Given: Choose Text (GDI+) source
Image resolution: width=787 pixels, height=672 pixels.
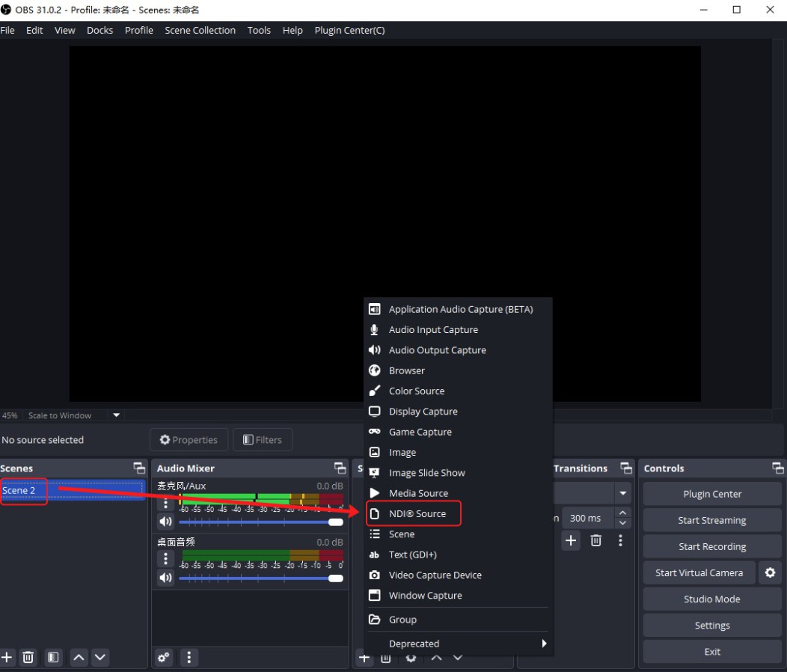Looking at the screenshot, I should 458,555.
